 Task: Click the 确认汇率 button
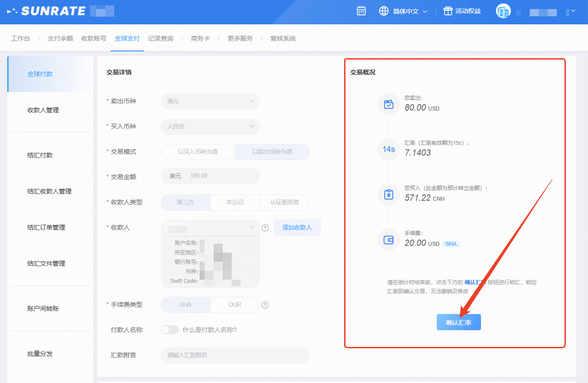[458, 323]
